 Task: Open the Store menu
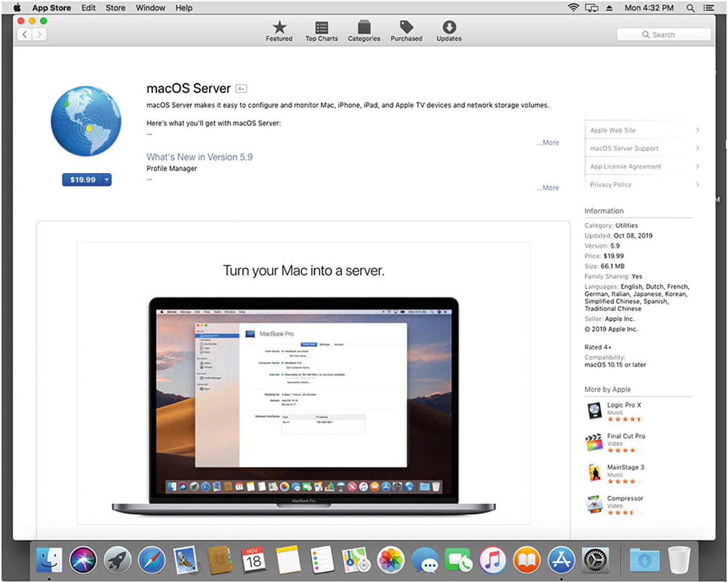pos(115,8)
